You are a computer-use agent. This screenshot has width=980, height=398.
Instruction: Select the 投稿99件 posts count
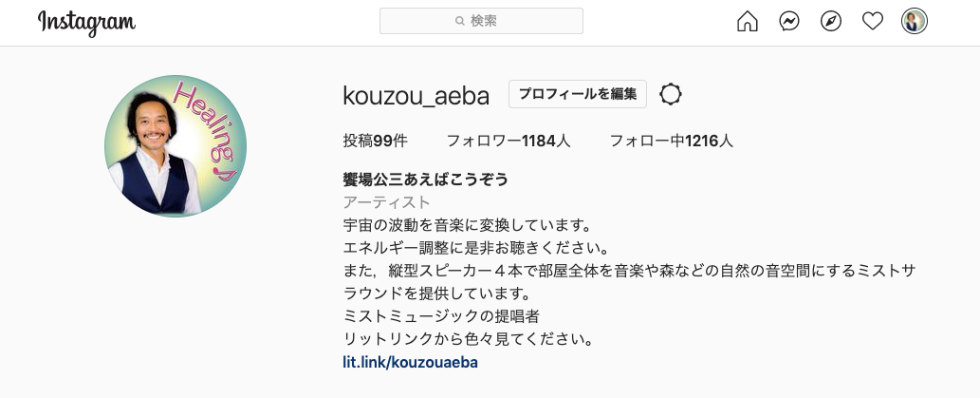point(375,142)
